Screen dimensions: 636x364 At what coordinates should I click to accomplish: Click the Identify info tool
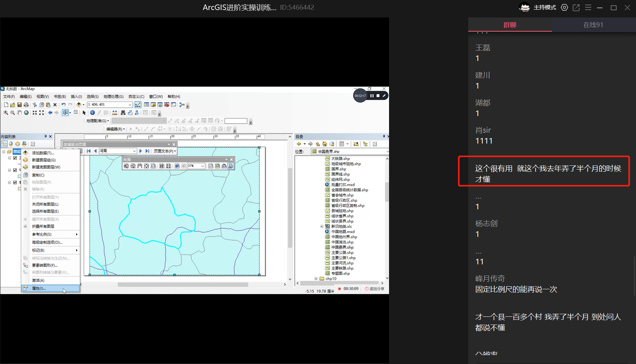(92, 113)
